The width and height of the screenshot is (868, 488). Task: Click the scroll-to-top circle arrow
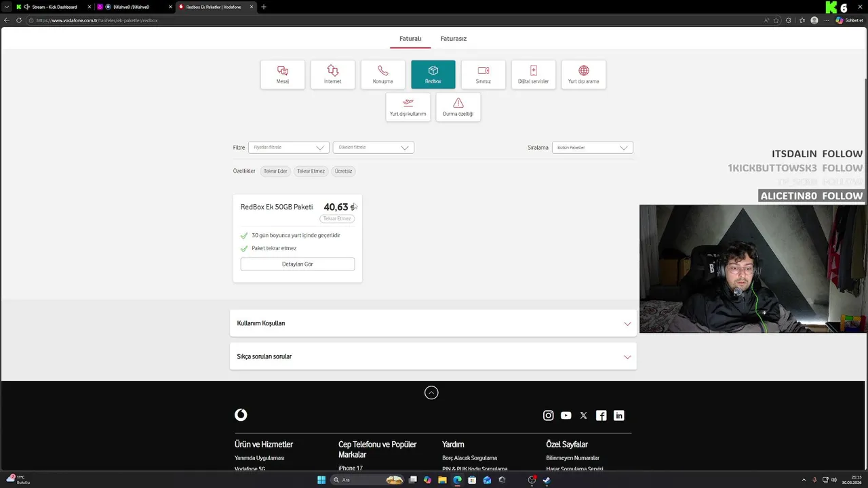coord(431,392)
